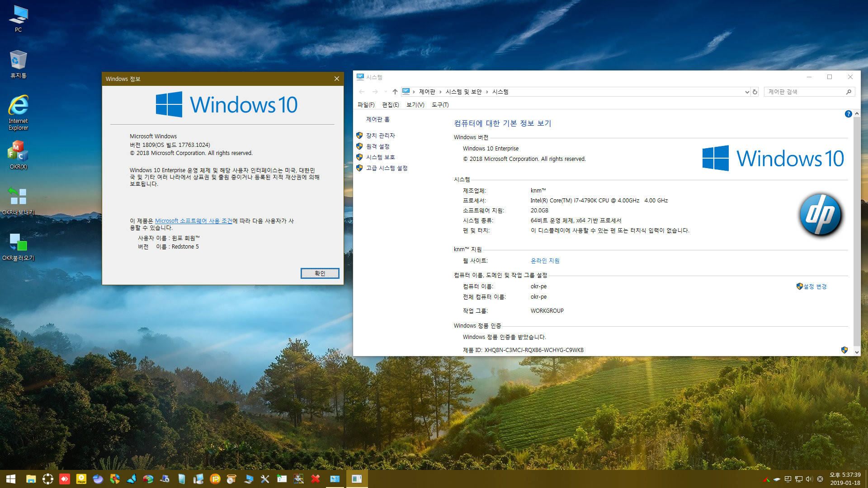Image resolution: width=868 pixels, height=488 pixels.
Task: Open the blue pie-chart partition icon
Action: [x=98, y=479]
